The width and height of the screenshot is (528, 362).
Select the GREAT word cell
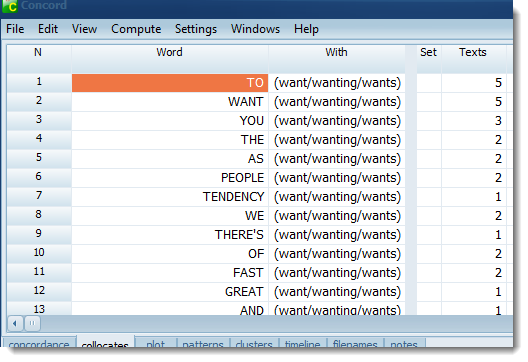tap(170, 292)
